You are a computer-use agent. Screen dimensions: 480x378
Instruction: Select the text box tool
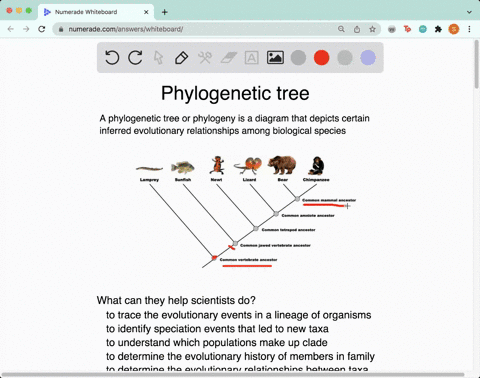[x=252, y=58]
